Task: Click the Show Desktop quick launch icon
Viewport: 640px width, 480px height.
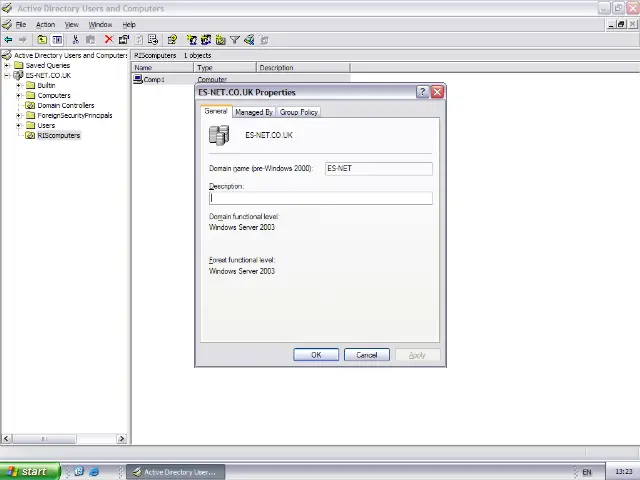Action: (x=79, y=471)
